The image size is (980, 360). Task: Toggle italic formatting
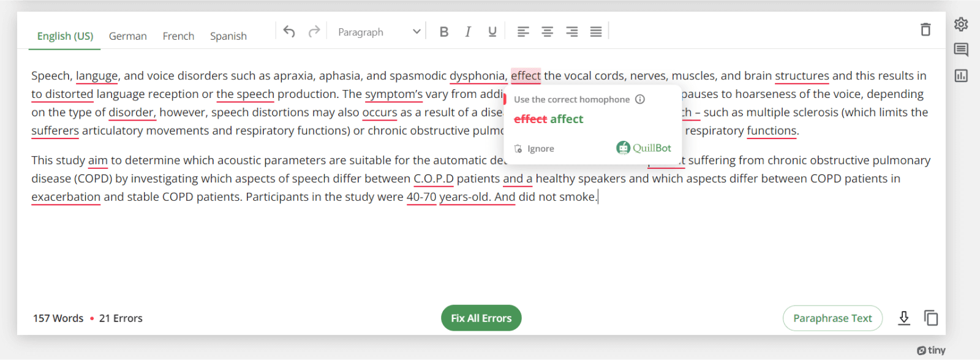[468, 32]
